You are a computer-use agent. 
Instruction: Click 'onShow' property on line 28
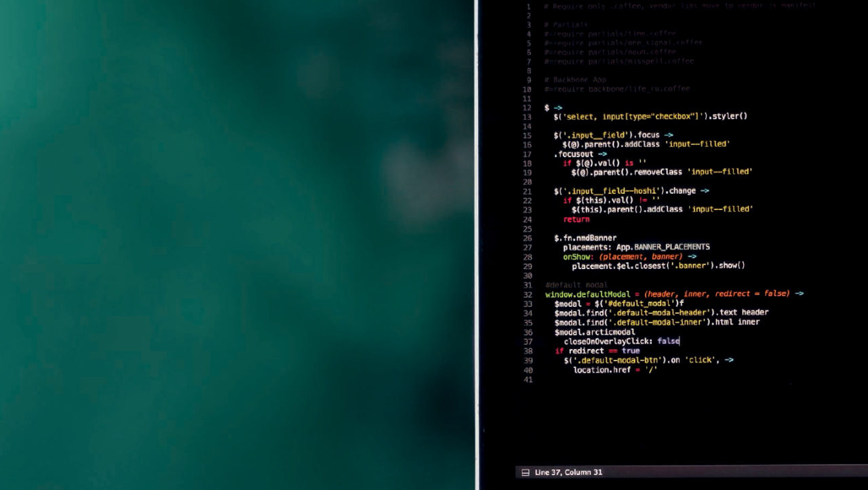577,257
